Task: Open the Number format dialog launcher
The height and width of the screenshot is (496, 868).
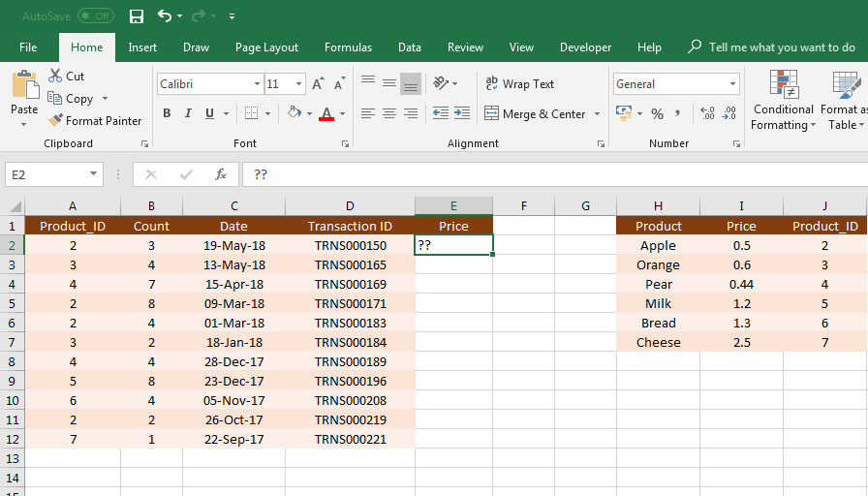Action: click(736, 144)
